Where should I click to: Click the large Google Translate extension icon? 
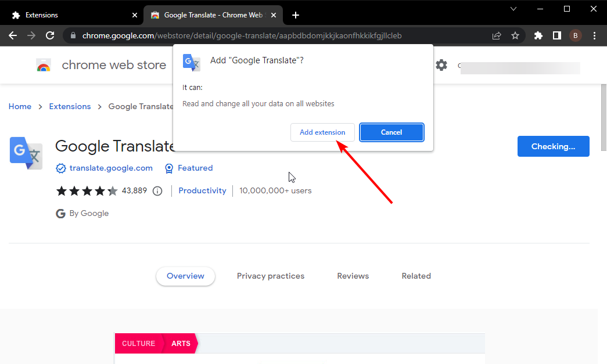point(26,153)
